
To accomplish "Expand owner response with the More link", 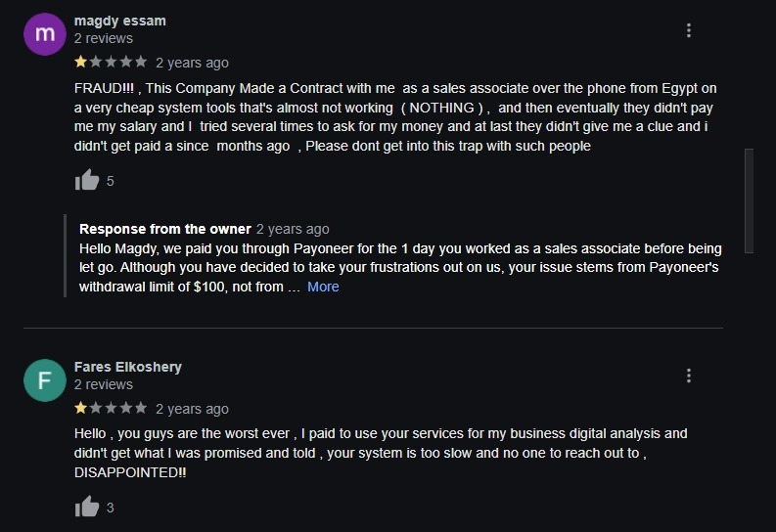I will (323, 287).
